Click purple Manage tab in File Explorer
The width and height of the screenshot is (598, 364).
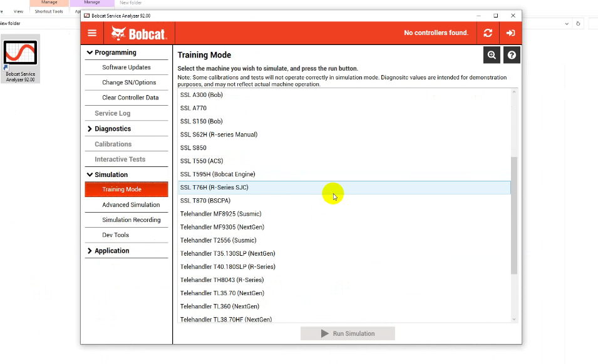click(92, 3)
